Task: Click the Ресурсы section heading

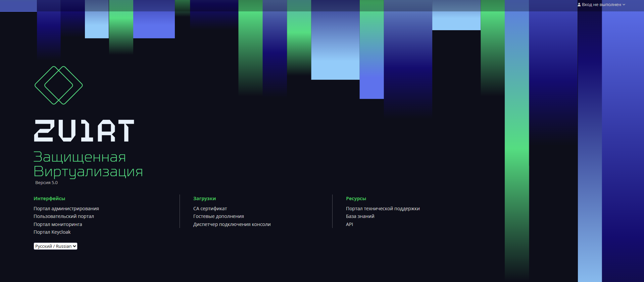Action: (356, 199)
